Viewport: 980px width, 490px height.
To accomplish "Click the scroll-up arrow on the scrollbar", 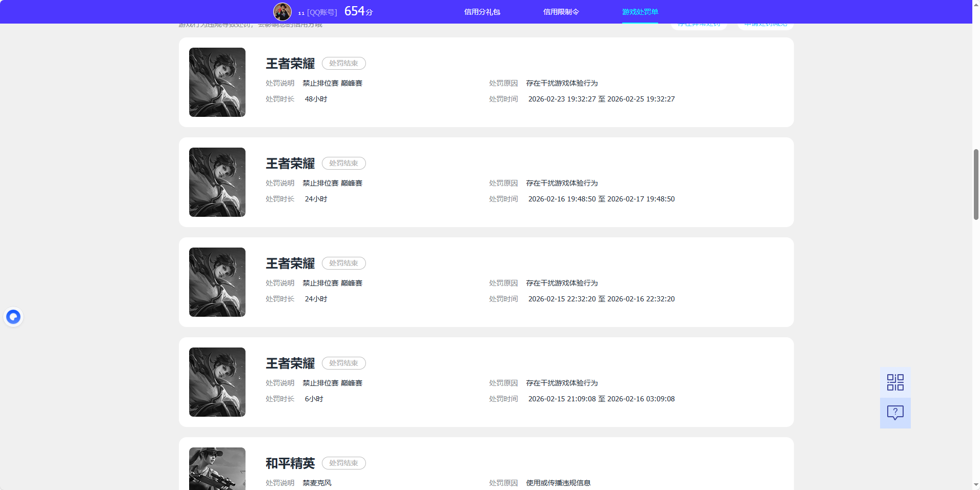I will 975,4.
